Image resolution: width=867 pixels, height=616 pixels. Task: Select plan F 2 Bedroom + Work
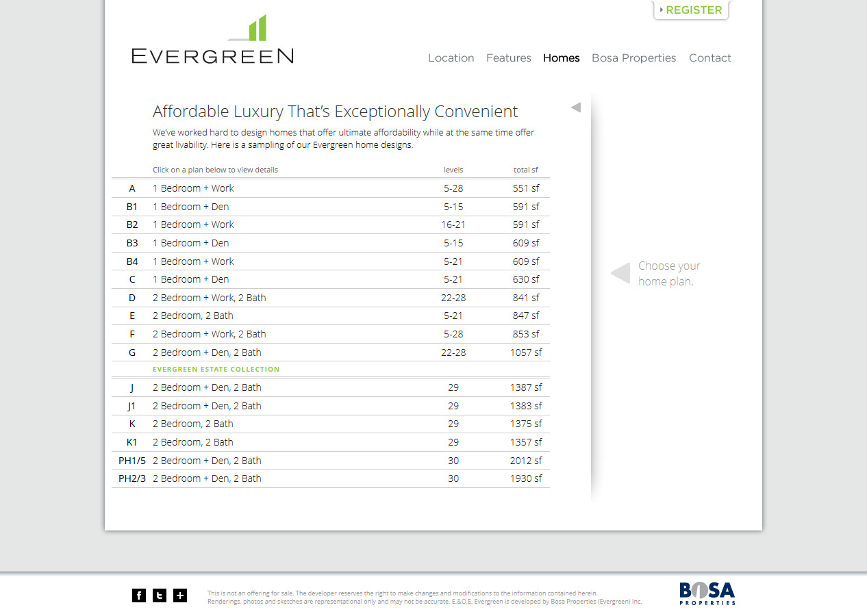click(331, 334)
